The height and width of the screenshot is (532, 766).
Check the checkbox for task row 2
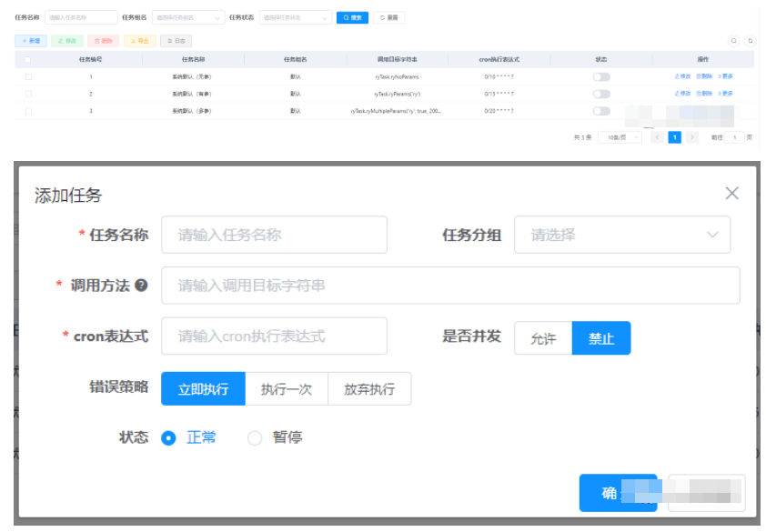[x=28, y=94]
